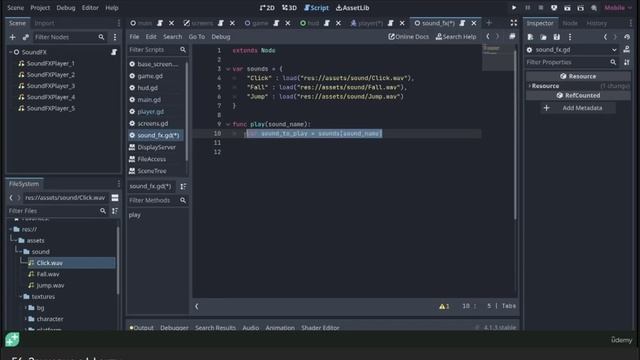Open player.gd in script list
640x360 pixels.
pyautogui.click(x=151, y=111)
